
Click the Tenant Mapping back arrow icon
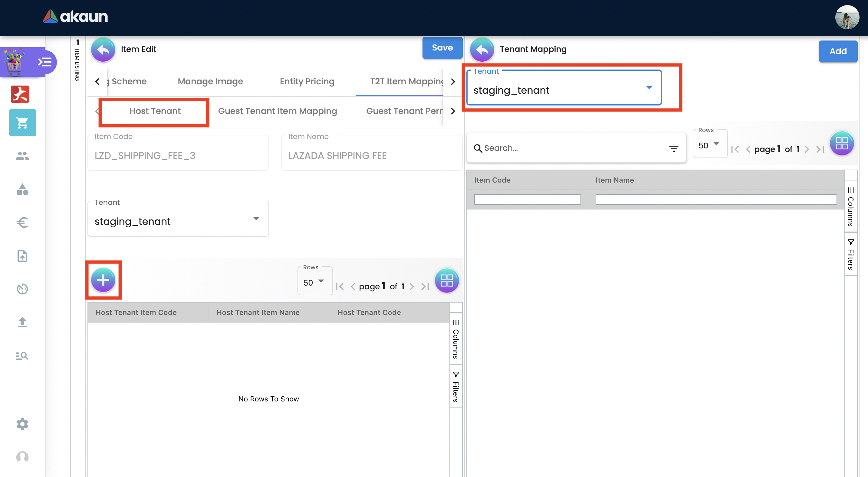pyautogui.click(x=482, y=50)
